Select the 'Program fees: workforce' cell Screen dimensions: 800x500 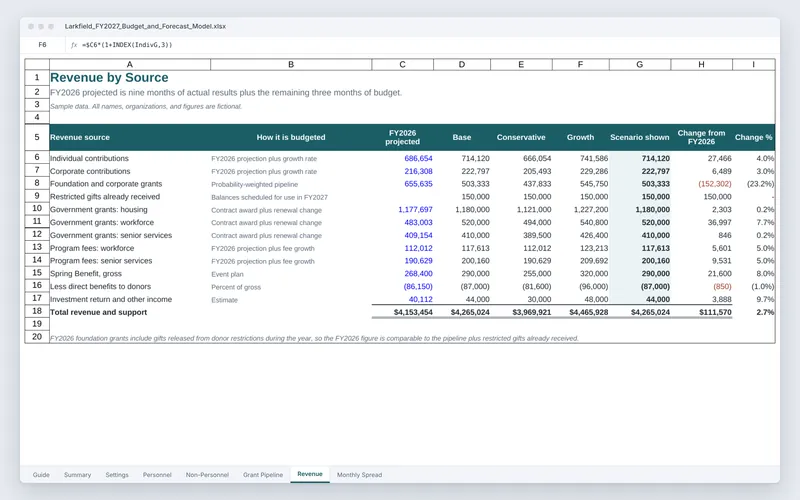coord(130,248)
